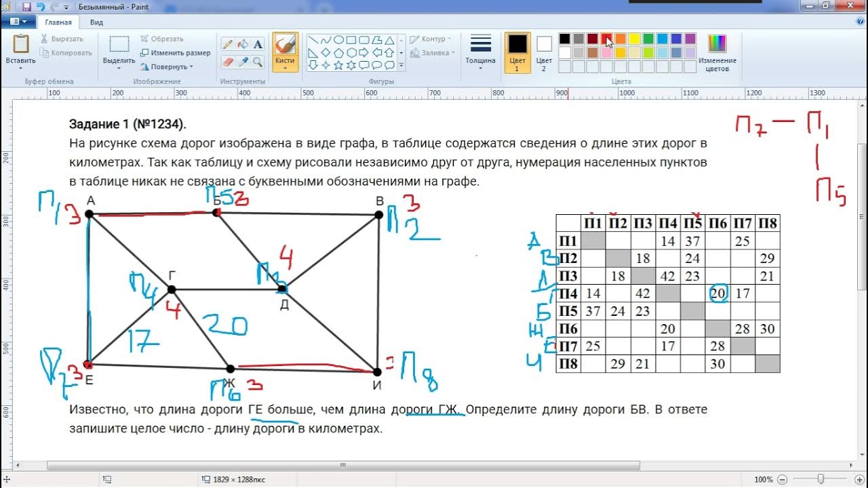
Task: Pick the green swatch in the palette
Action: click(648, 39)
